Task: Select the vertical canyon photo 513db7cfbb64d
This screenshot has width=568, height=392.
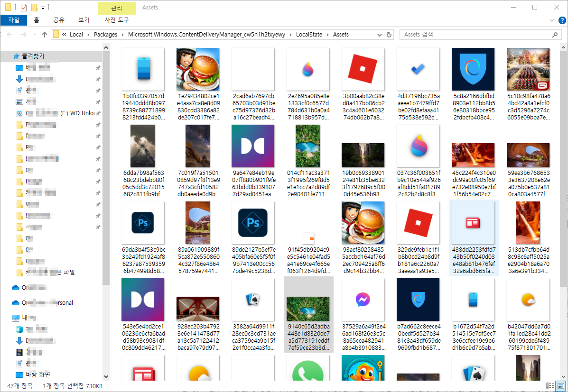Action: pos(529,238)
